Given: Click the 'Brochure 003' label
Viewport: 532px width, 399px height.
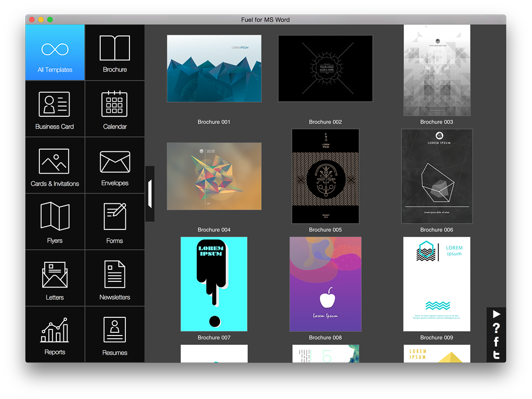Looking at the screenshot, I should click(437, 122).
